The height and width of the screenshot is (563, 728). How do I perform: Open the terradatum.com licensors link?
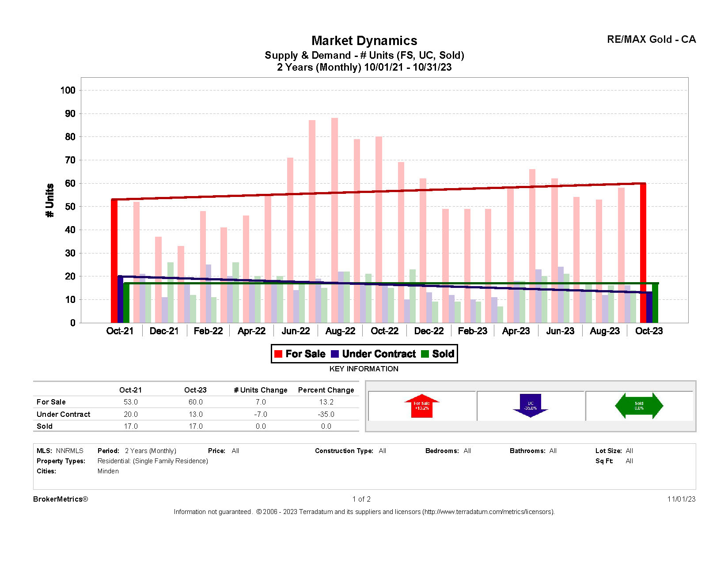point(488,512)
